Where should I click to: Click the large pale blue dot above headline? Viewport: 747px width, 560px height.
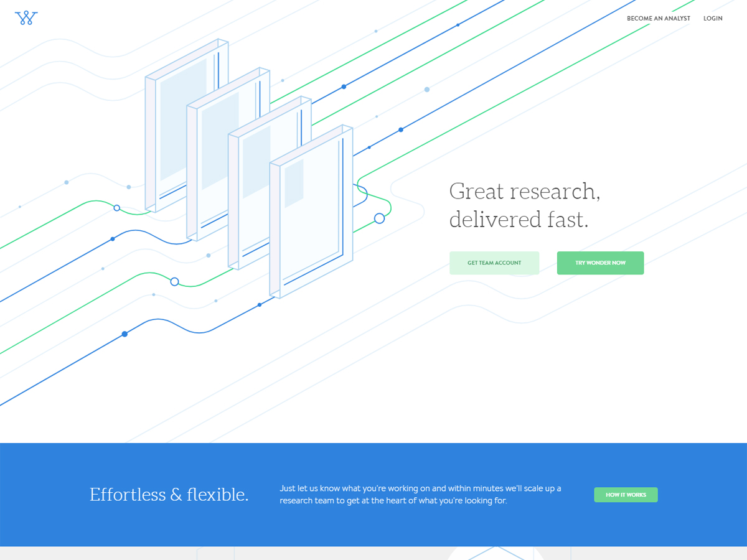pyautogui.click(x=427, y=90)
